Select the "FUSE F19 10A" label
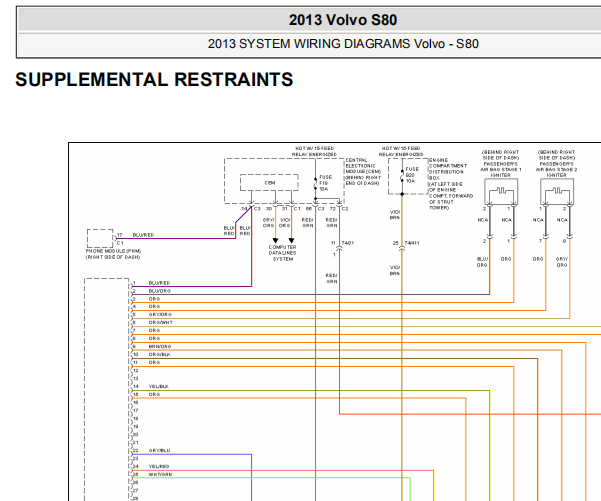The width and height of the screenshot is (601, 501). (x=325, y=183)
